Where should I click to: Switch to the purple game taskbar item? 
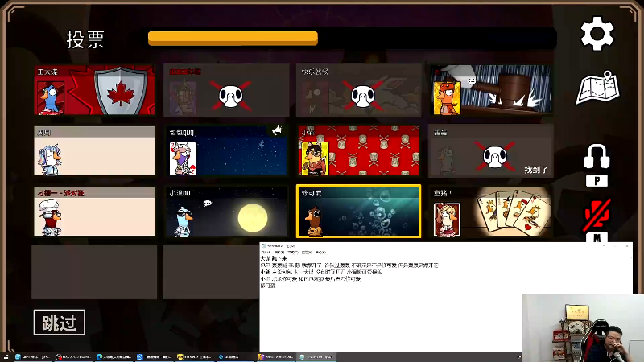click(x=276, y=356)
